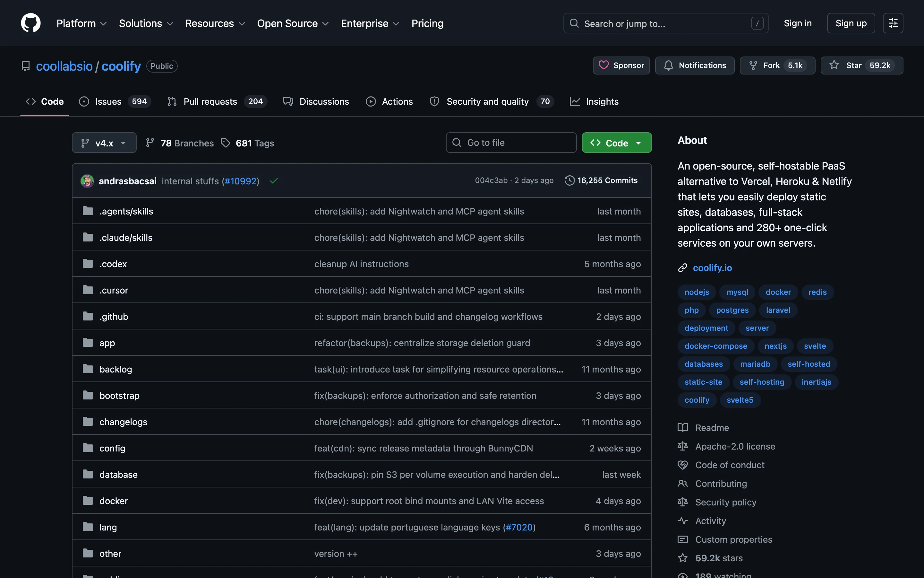This screenshot has width=924, height=578.
Task: Click the docker folder icon
Action: coord(88,501)
